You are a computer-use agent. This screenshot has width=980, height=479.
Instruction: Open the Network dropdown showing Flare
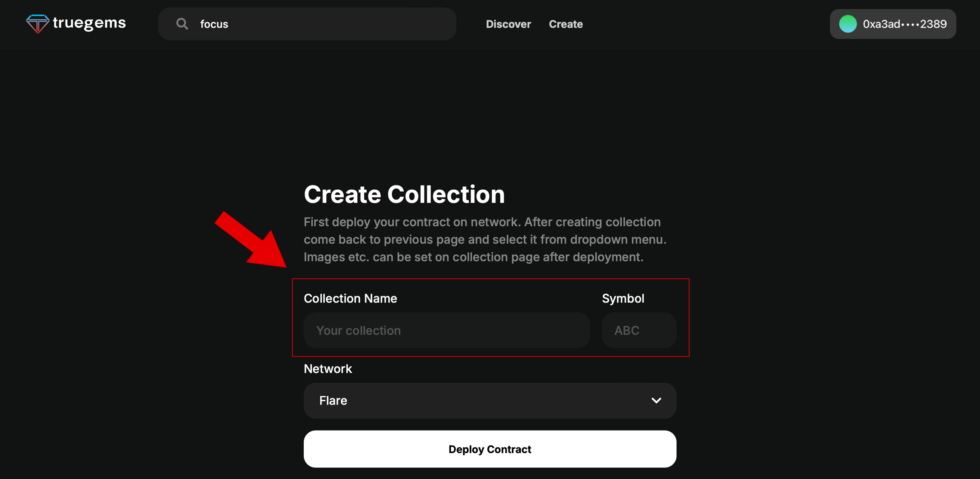[490, 401]
